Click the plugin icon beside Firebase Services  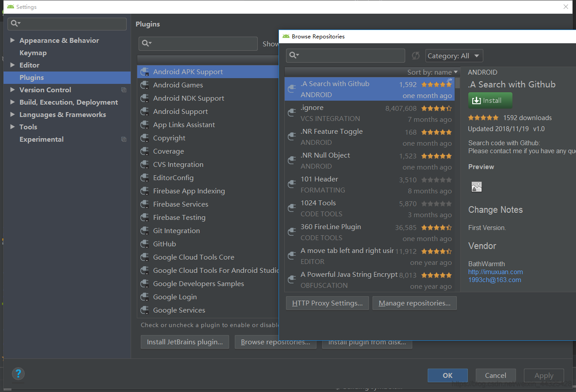[x=144, y=204]
